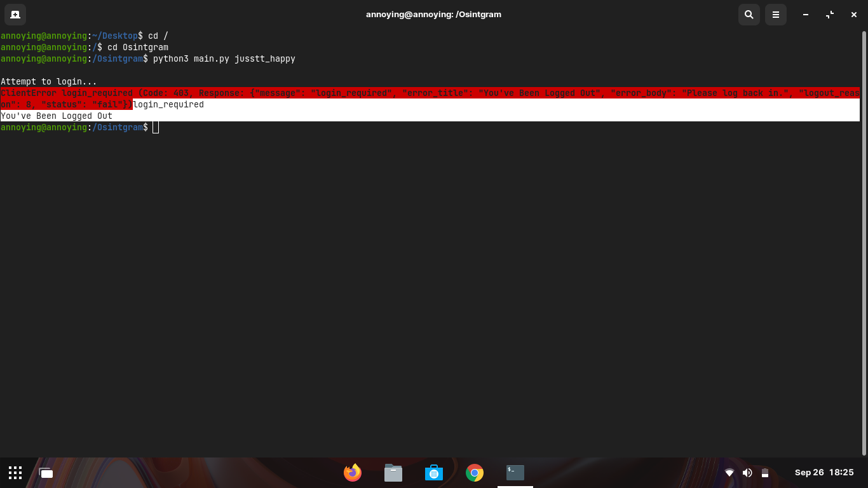Open the Files application
868x488 pixels.
coord(393,473)
